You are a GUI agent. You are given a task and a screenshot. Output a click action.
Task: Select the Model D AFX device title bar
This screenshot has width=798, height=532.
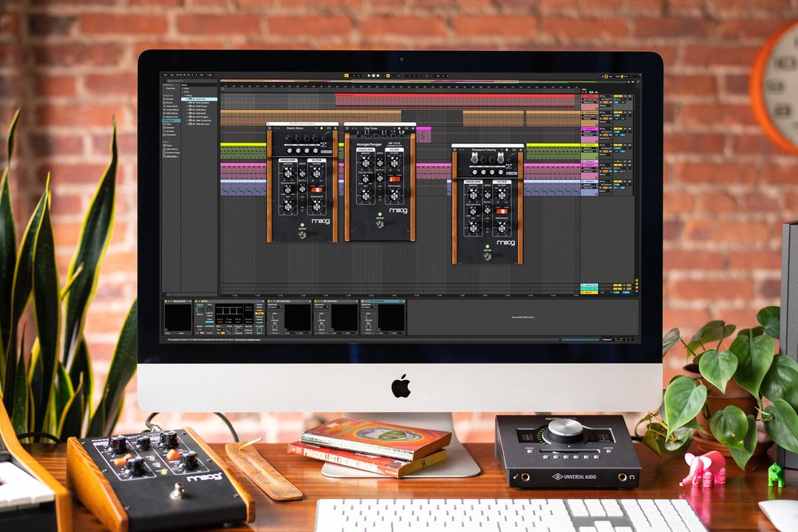178,301
